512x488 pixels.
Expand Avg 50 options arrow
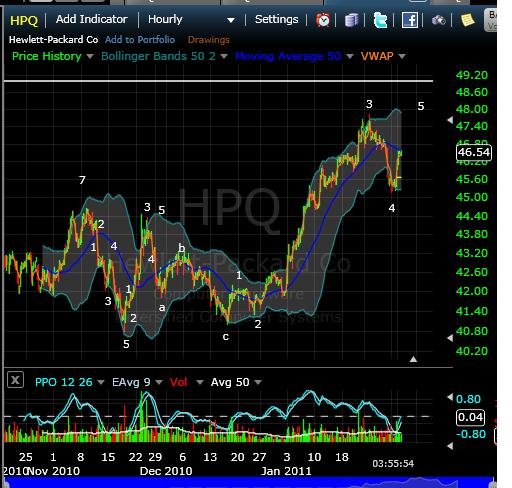click(x=258, y=382)
